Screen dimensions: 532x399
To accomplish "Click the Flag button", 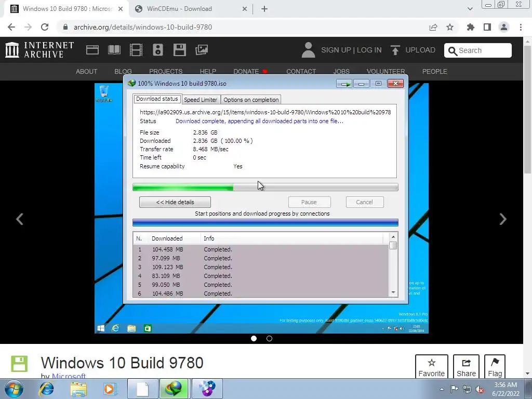I will click(495, 367).
